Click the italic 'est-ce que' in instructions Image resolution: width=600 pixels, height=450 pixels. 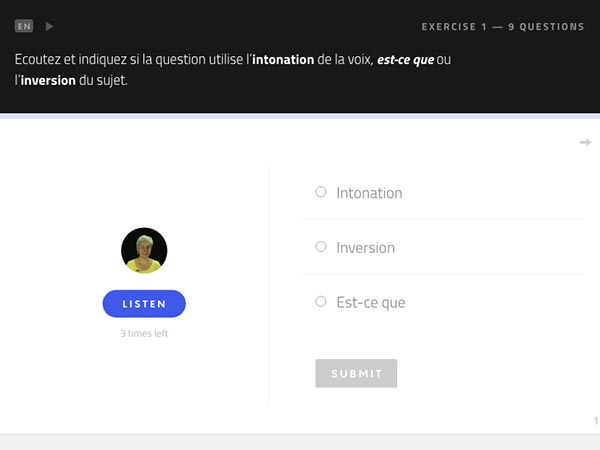(x=405, y=60)
